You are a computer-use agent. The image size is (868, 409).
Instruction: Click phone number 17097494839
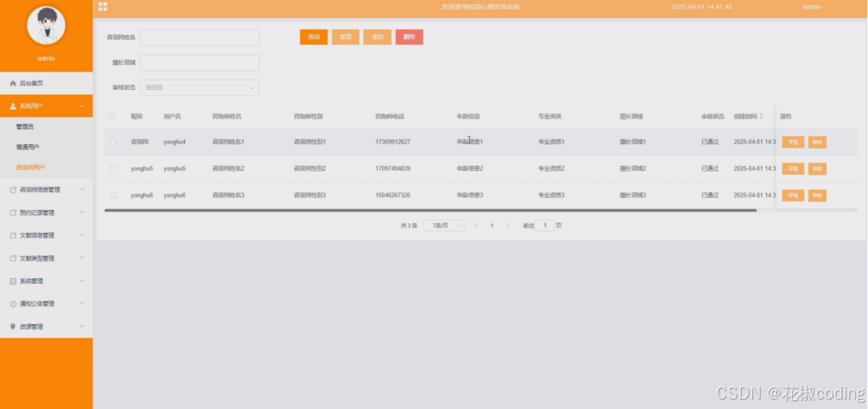393,168
